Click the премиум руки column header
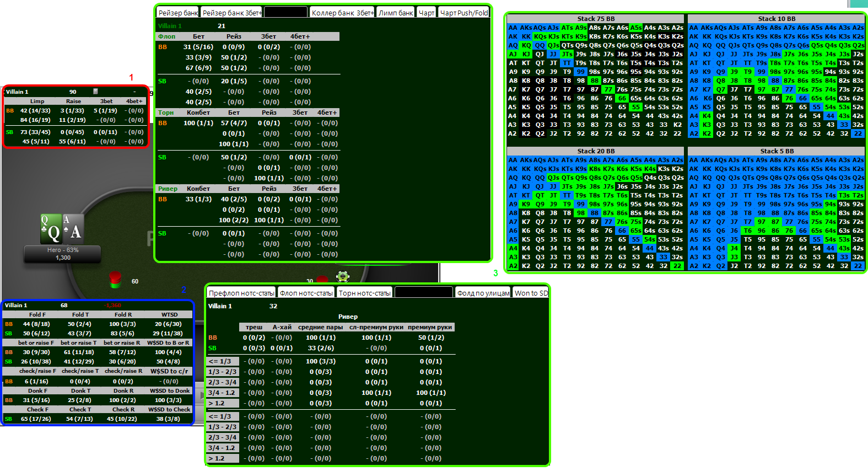The height and width of the screenshot is (471, 868). [430, 327]
